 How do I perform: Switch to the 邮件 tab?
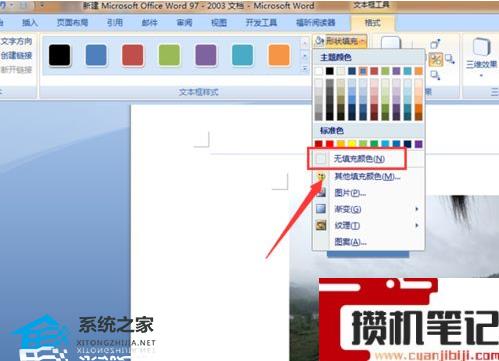tap(150, 23)
